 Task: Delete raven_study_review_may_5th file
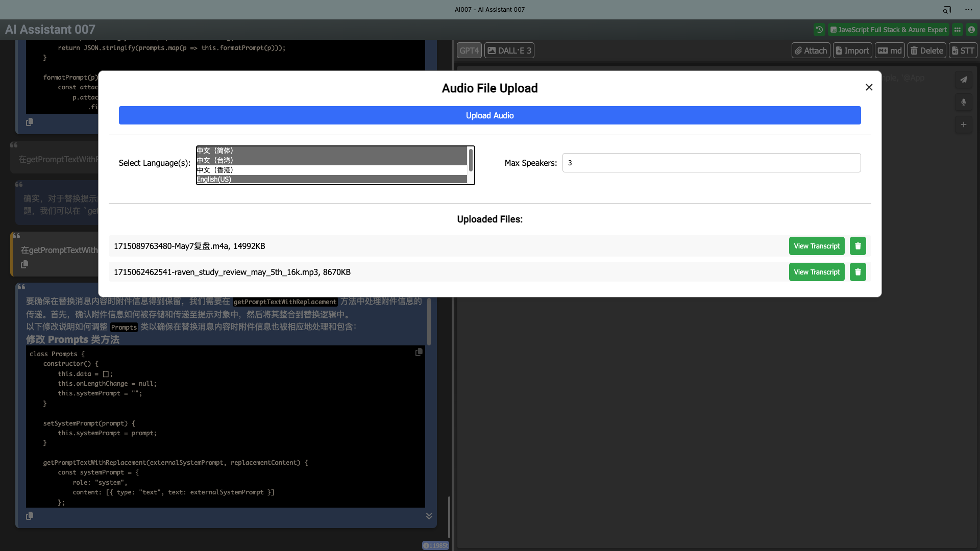tap(857, 272)
